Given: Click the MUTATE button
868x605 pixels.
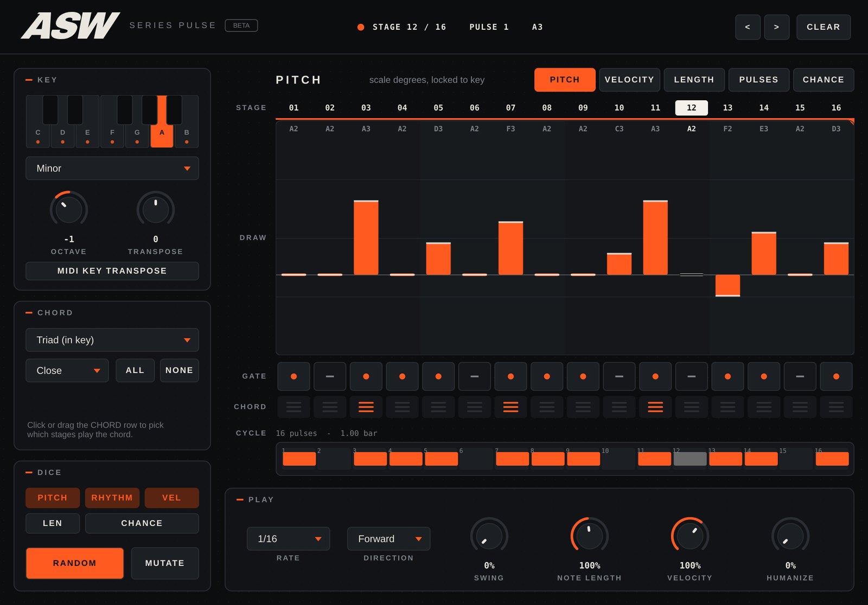Looking at the screenshot, I should (165, 563).
